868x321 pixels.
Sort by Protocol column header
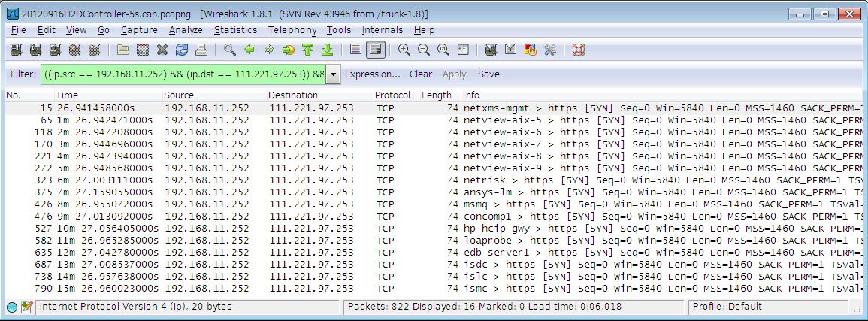tap(396, 95)
